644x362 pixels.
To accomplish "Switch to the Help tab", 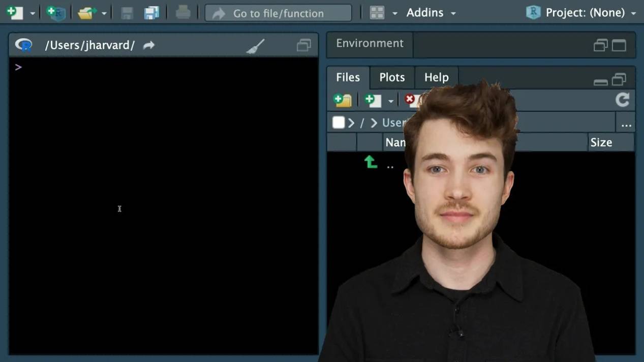I will point(436,77).
